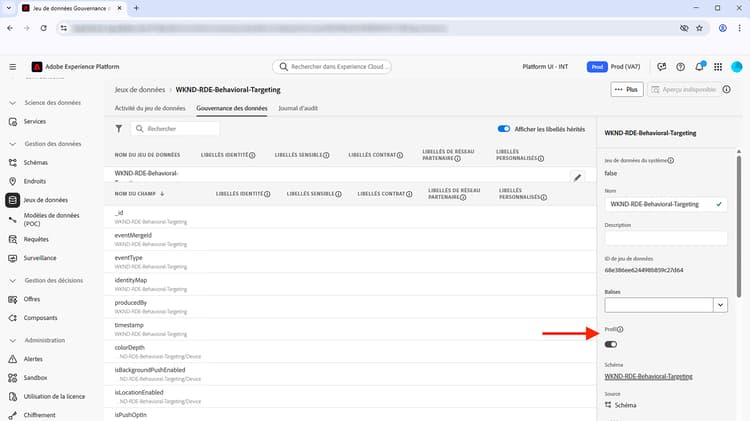Select the eventMergeId field row
The height and width of the screenshot is (421, 750).
(350, 239)
